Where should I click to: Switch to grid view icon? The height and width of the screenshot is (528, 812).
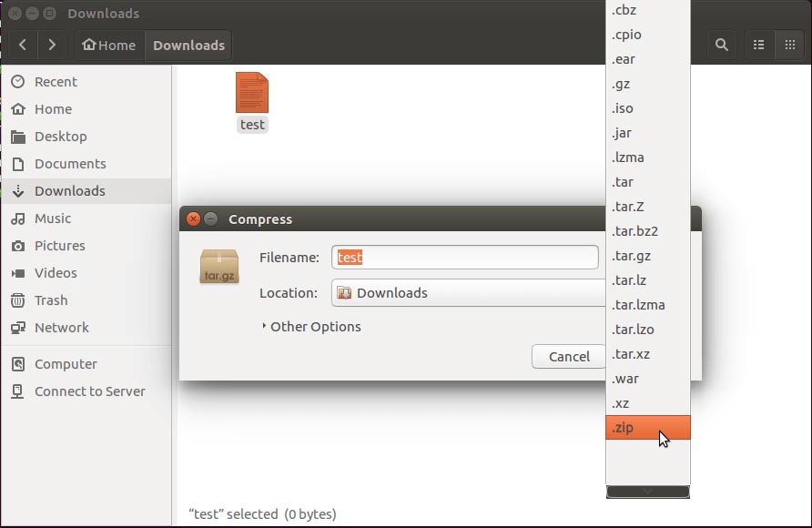[790, 45]
